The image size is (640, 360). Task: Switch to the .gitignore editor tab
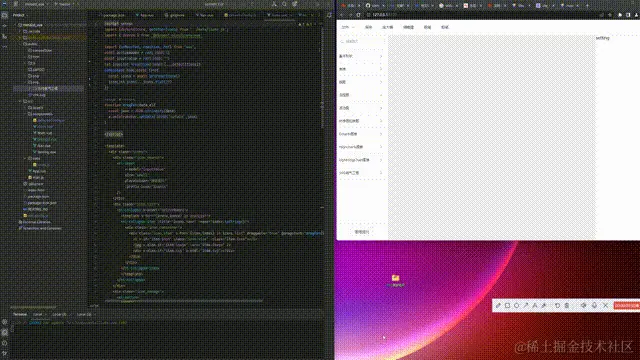174,15
